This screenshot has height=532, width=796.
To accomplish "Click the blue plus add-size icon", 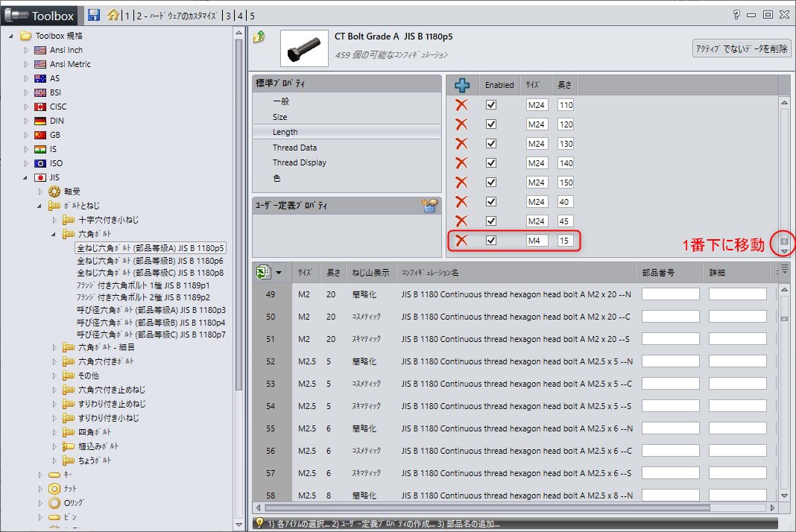I will coord(462,85).
